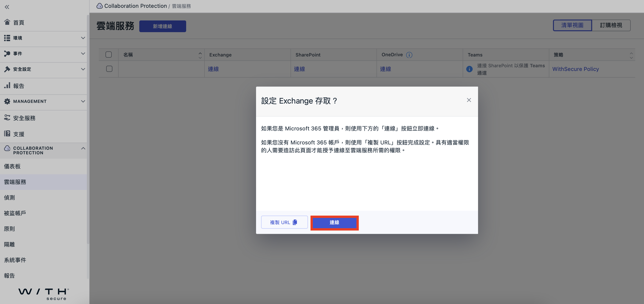Expand the MANAGEMENT menu chevron
Viewport: 644px width, 304px height.
coord(83,101)
